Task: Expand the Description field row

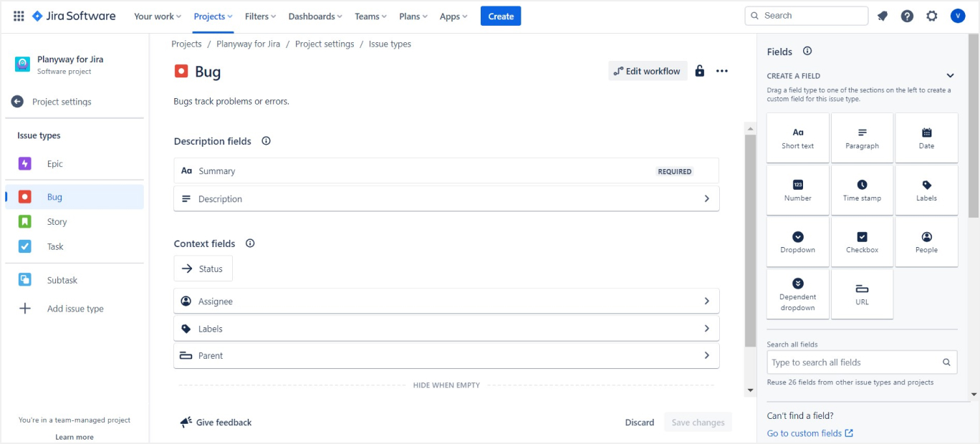Action: coord(706,199)
